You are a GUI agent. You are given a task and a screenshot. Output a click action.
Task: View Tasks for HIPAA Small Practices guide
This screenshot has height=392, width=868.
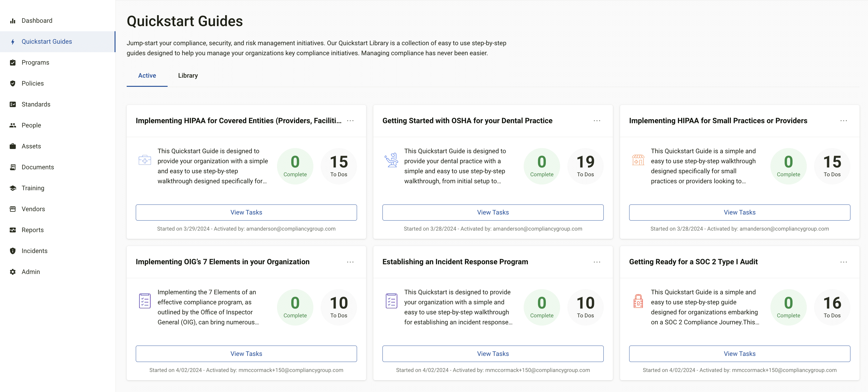click(x=739, y=212)
